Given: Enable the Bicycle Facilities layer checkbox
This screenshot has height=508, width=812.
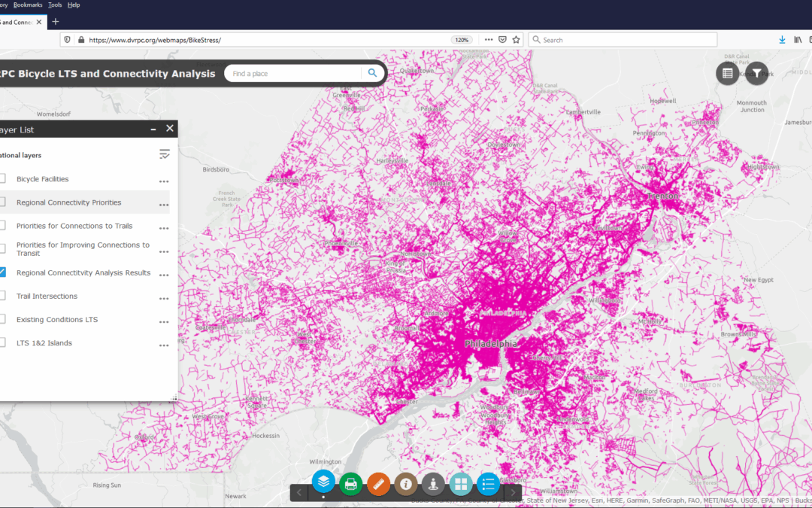Looking at the screenshot, I should point(2,179).
